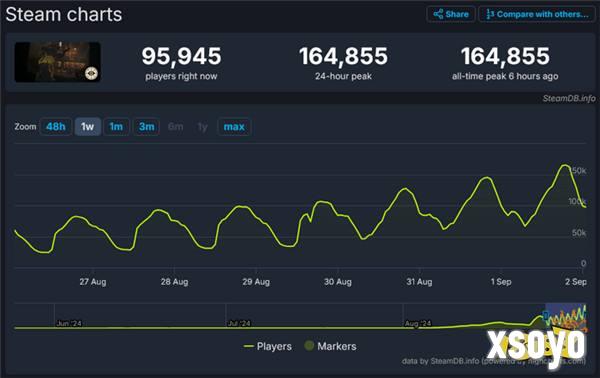
Task: Click Jun '24 on the navigator timeline
Action: click(x=69, y=324)
